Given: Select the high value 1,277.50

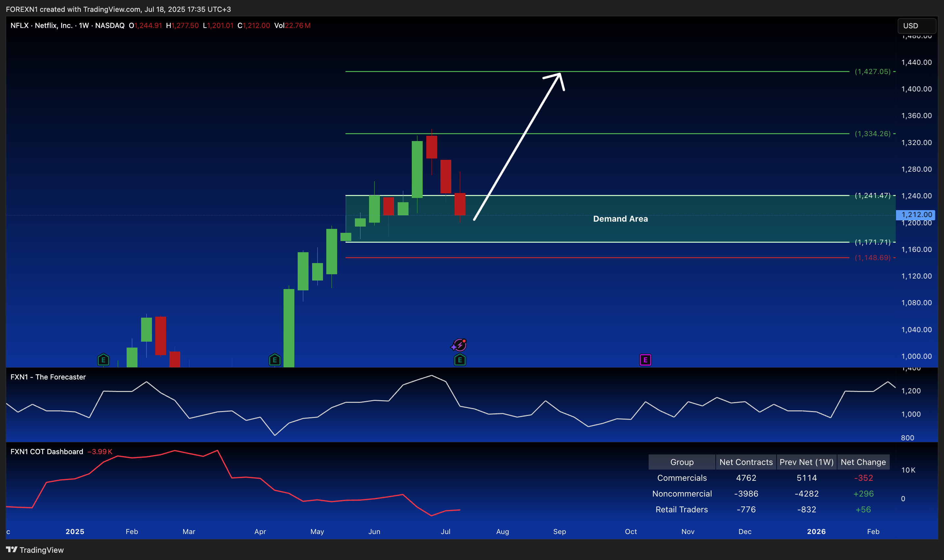Looking at the screenshot, I should [185, 26].
